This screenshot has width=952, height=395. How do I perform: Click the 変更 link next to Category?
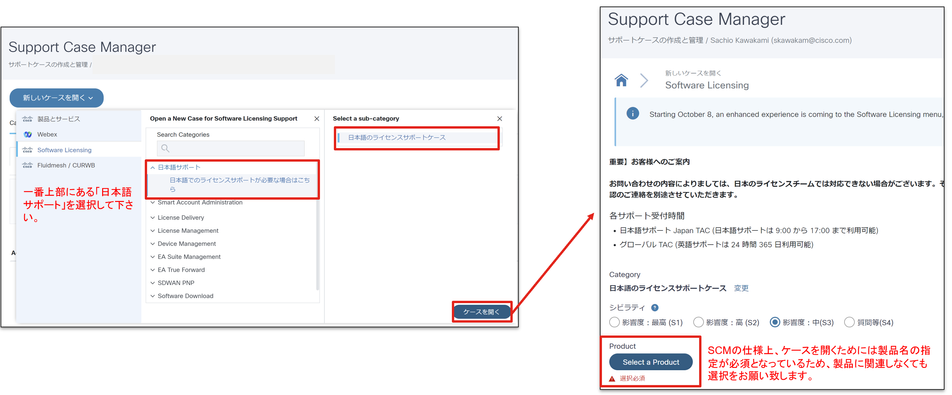tap(741, 288)
